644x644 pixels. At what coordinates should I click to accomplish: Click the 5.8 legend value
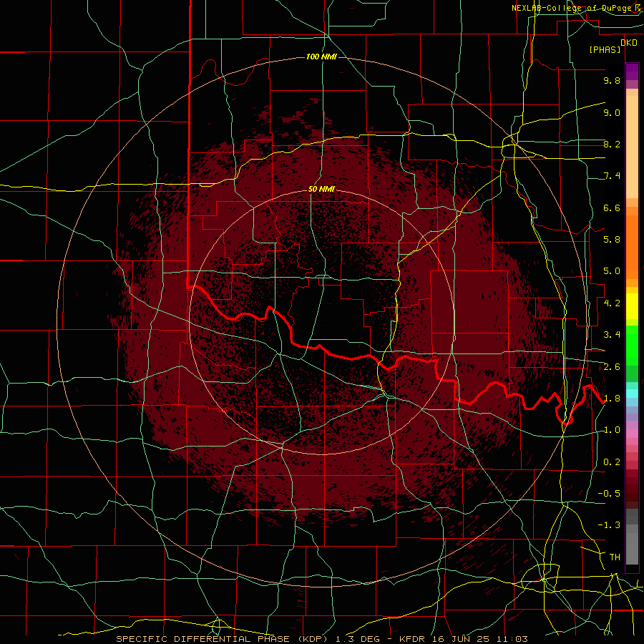click(x=612, y=240)
